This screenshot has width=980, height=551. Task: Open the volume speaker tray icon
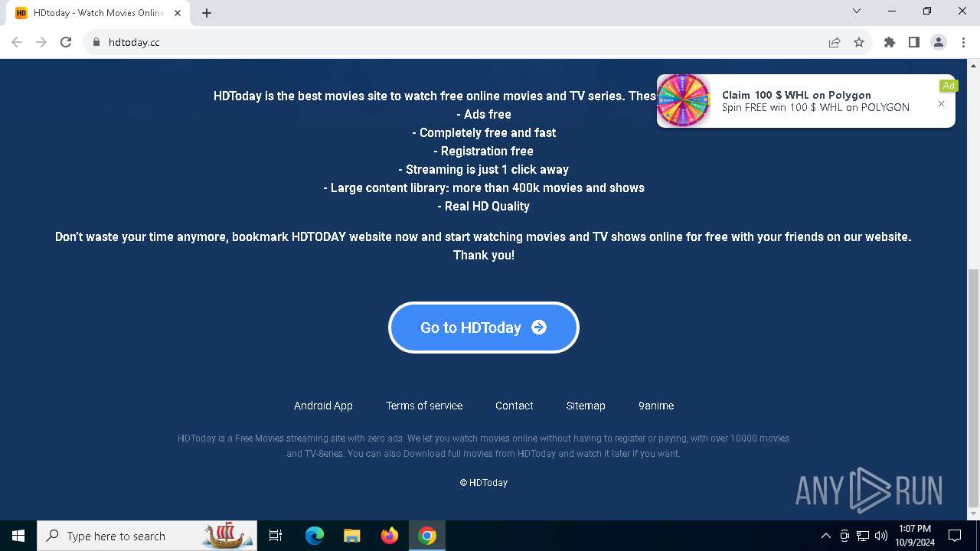[x=881, y=536]
